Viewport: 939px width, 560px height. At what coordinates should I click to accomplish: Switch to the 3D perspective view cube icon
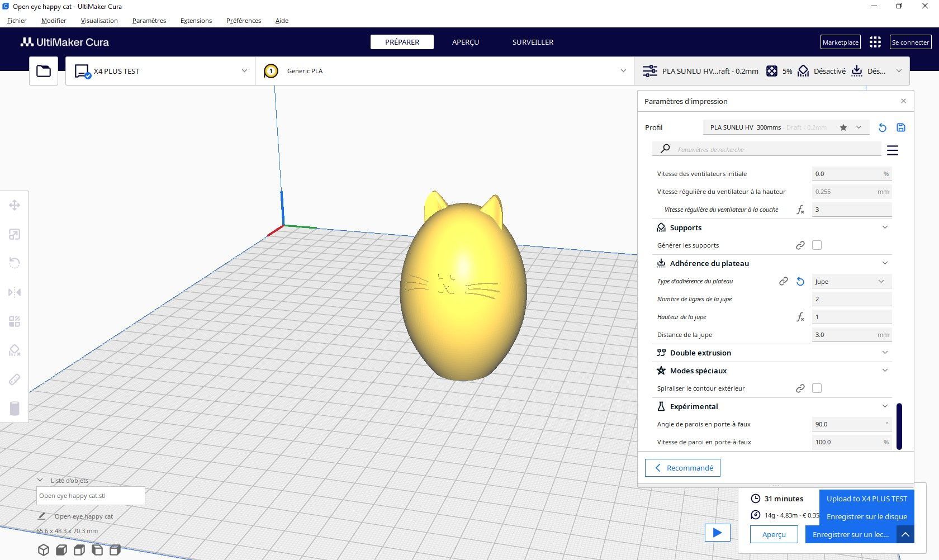click(44, 550)
